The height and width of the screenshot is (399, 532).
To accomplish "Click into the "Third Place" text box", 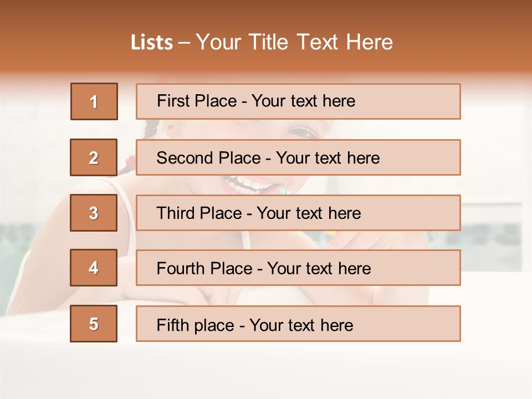I will [298, 213].
